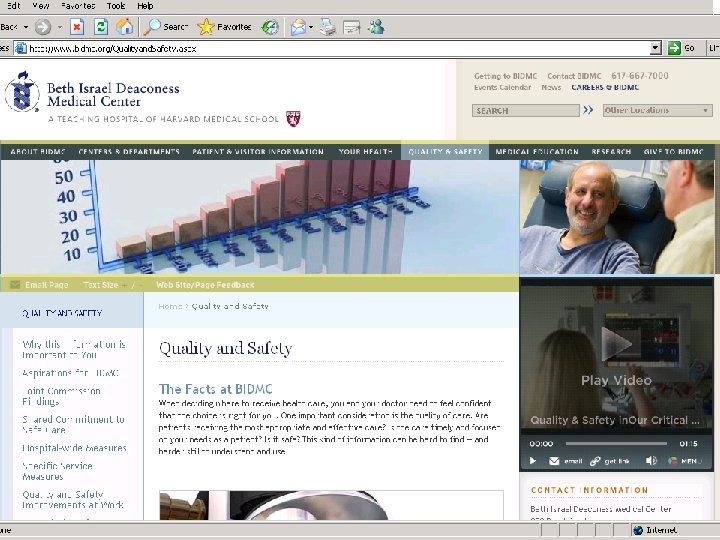Click the Getting to BIDMC link

pos(506,76)
